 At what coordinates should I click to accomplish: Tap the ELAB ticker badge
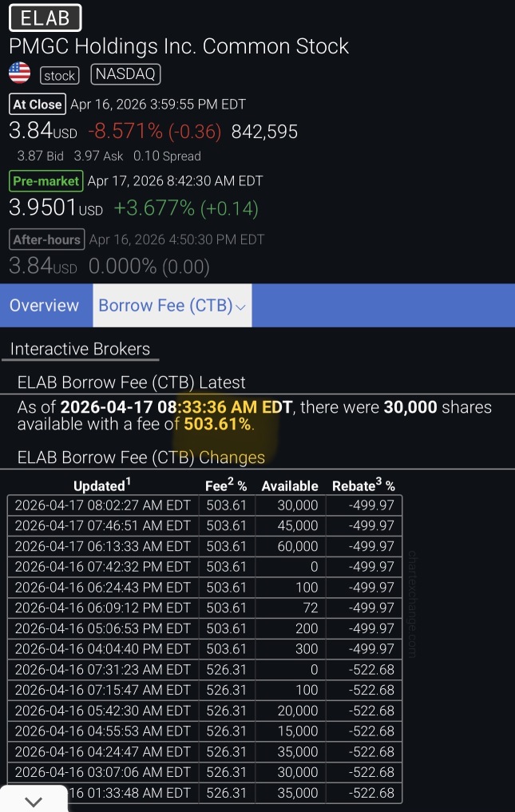click(x=45, y=18)
